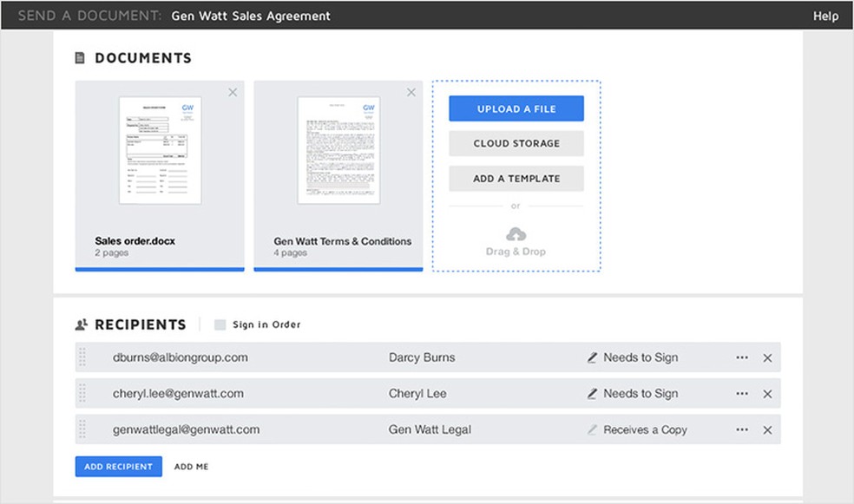Open the Help menu
The height and width of the screenshot is (504, 854).
click(826, 16)
